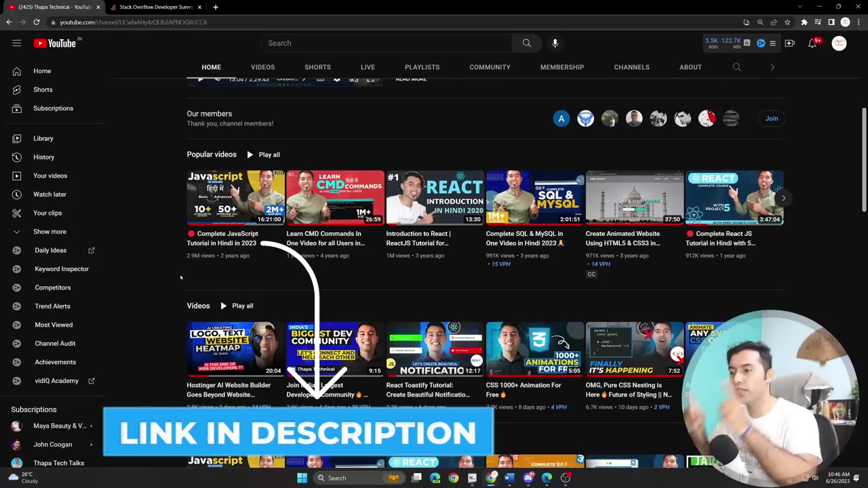Click Play all next to Popular videos
The height and width of the screenshot is (488, 868).
[263, 155]
